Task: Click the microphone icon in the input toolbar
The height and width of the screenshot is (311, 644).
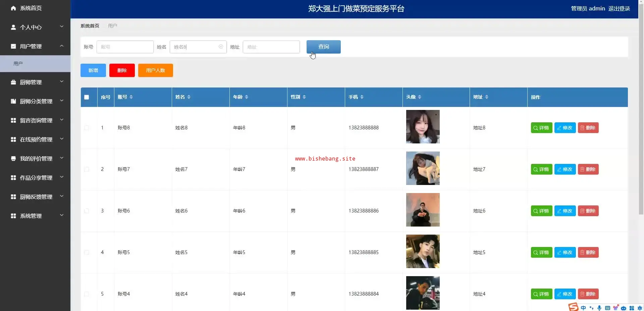Action: (x=599, y=308)
